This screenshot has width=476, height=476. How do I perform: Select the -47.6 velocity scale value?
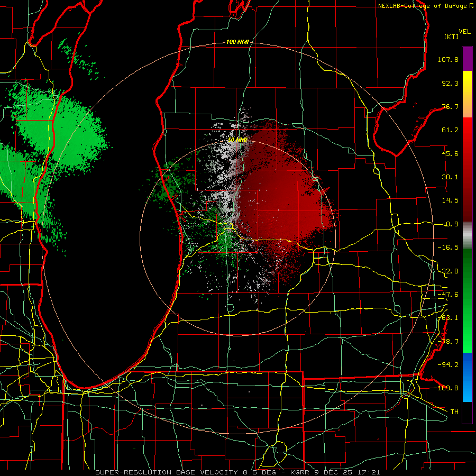coord(448,295)
